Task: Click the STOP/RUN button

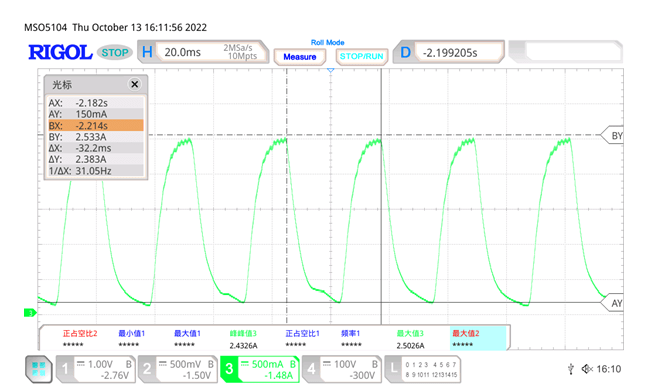Action: click(361, 56)
